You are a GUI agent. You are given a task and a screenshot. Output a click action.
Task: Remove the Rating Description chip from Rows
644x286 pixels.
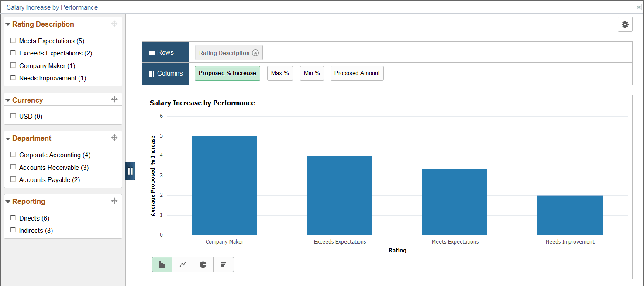point(255,52)
